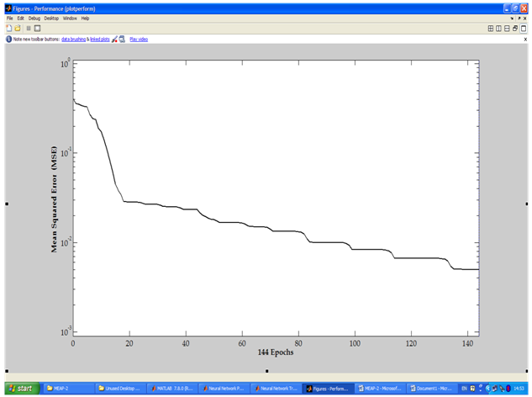Click the Open File folder icon
The image size is (532, 397).
[x=18, y=28]
